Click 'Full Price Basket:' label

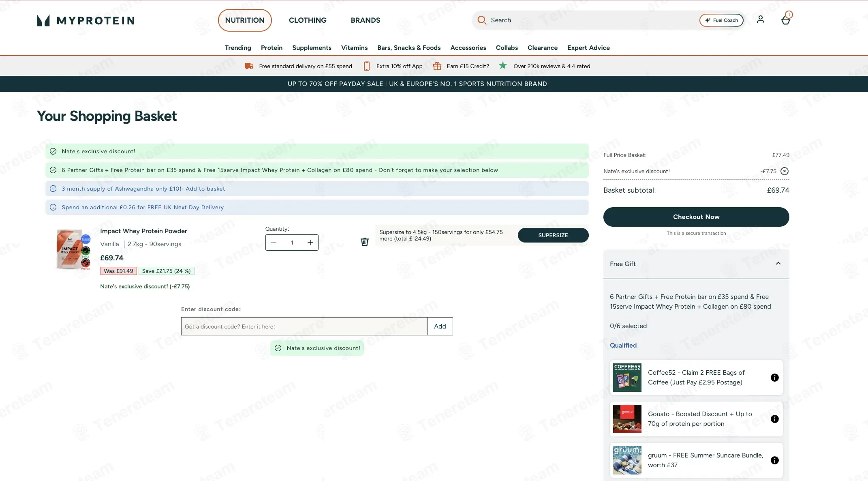[x=625, y=155]
